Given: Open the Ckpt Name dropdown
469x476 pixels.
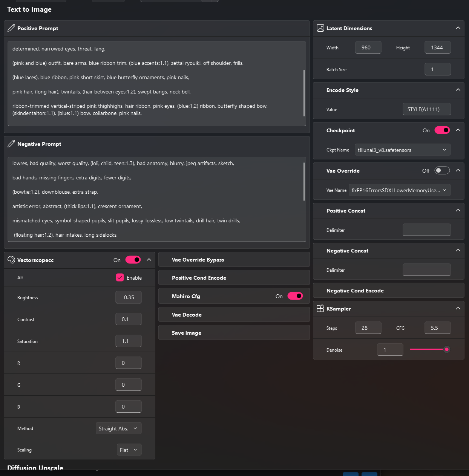Looking at the screenshot, I should click(403, 150).
